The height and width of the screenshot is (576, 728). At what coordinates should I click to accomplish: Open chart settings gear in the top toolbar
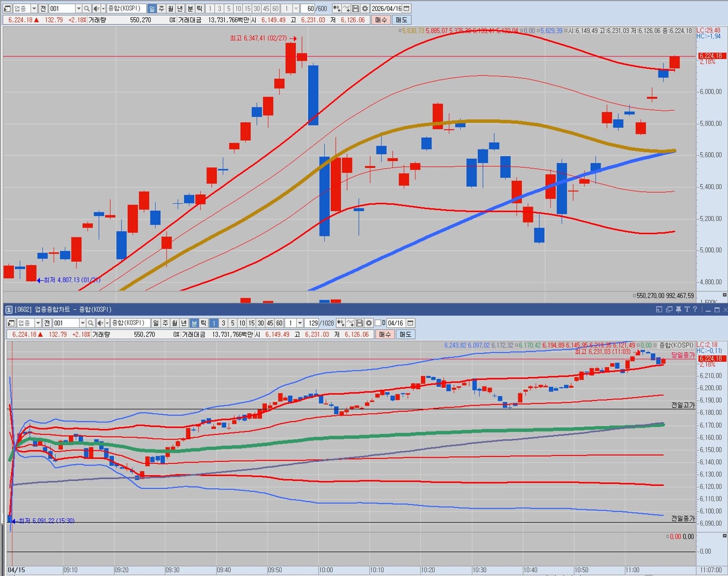click(x=365, y=8)
